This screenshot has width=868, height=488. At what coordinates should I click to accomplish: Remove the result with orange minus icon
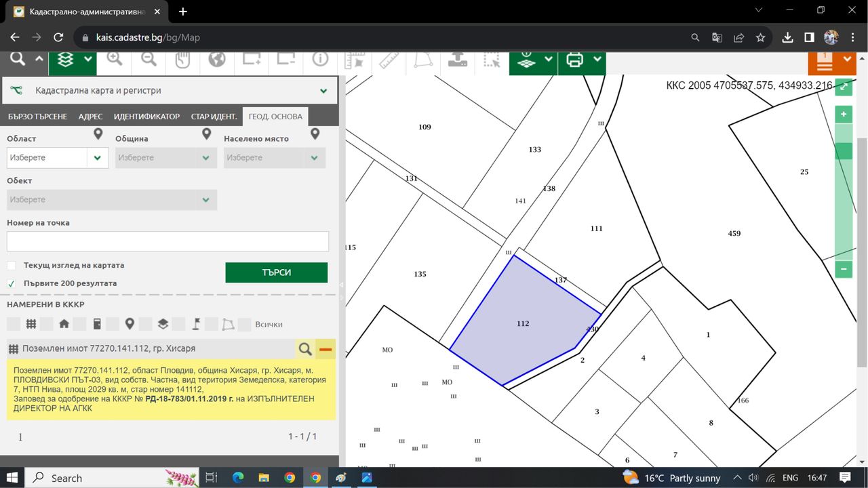pos(325,349)
